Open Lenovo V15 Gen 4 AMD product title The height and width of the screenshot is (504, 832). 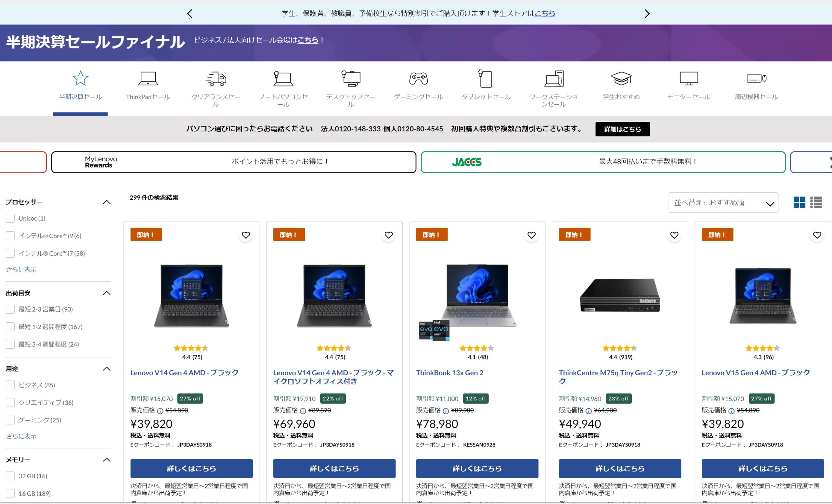pos(756,373)
